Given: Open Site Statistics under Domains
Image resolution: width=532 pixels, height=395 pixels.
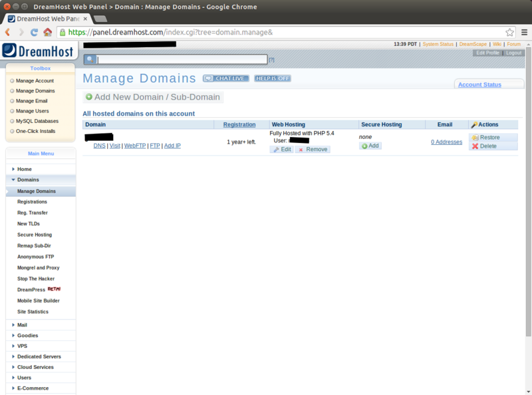Looking at the screenshot, I should (x=33, y=311).
